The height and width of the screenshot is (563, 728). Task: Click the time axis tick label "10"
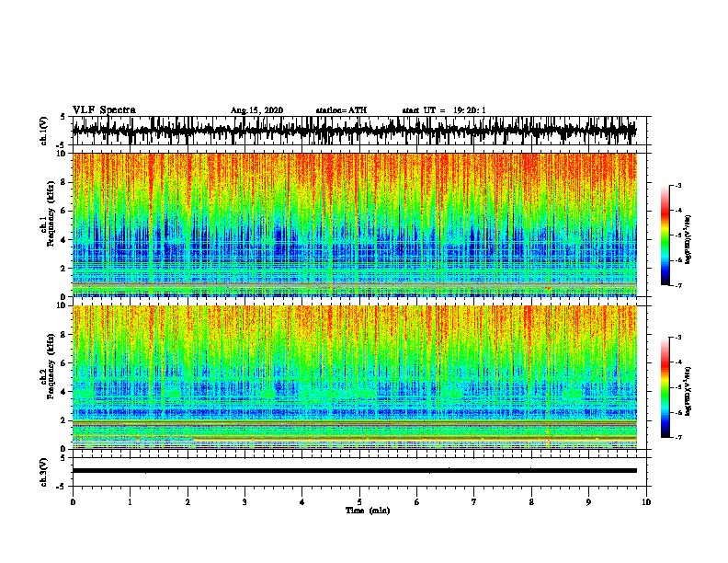646,502
